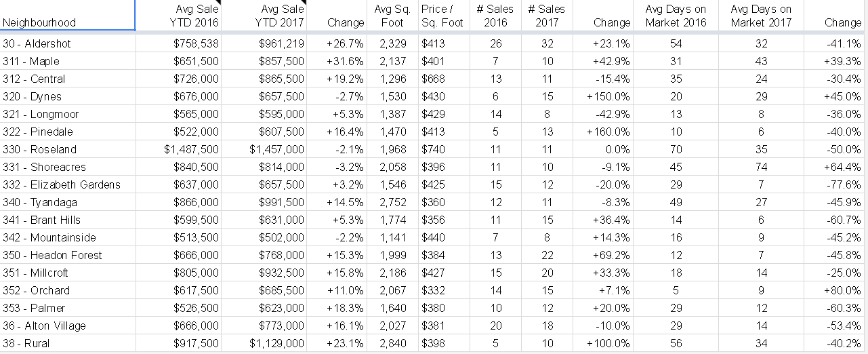Select the Neighbourhood header cell
This screenshot has height=354, width=868.
click(x=68, y=16)
